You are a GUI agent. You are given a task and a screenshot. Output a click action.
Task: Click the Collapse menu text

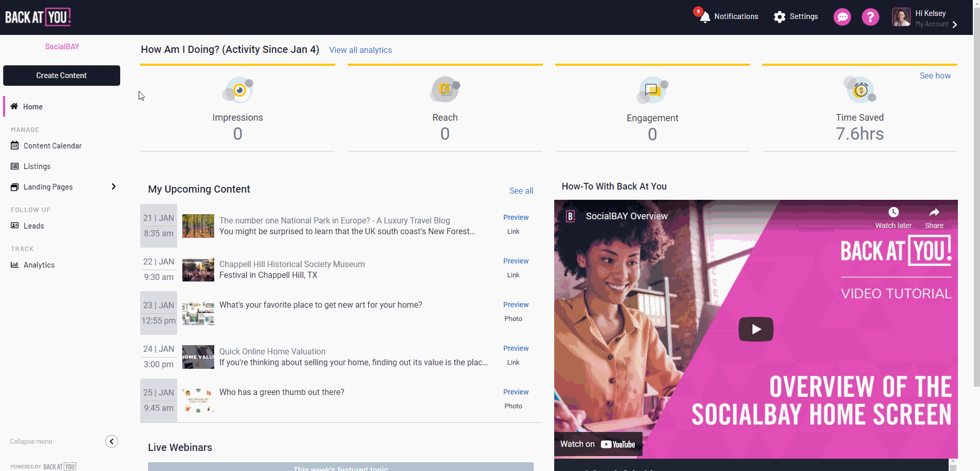[31, 442]
